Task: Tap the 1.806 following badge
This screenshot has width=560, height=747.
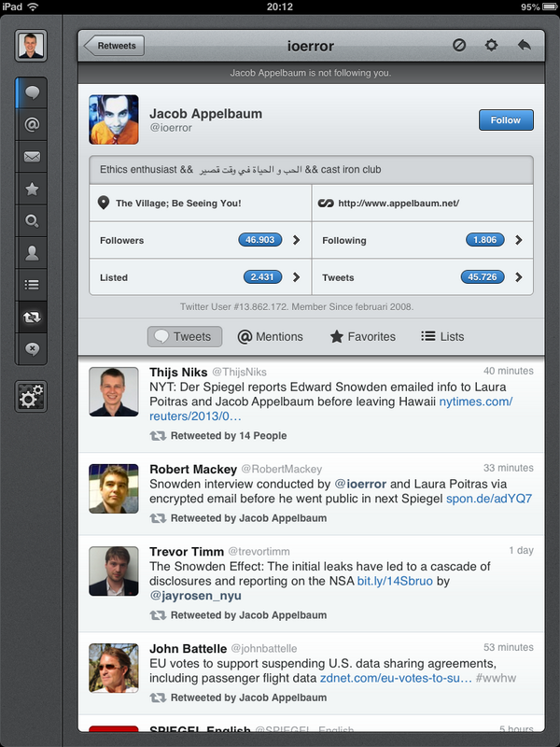Action: pos(484,240)
